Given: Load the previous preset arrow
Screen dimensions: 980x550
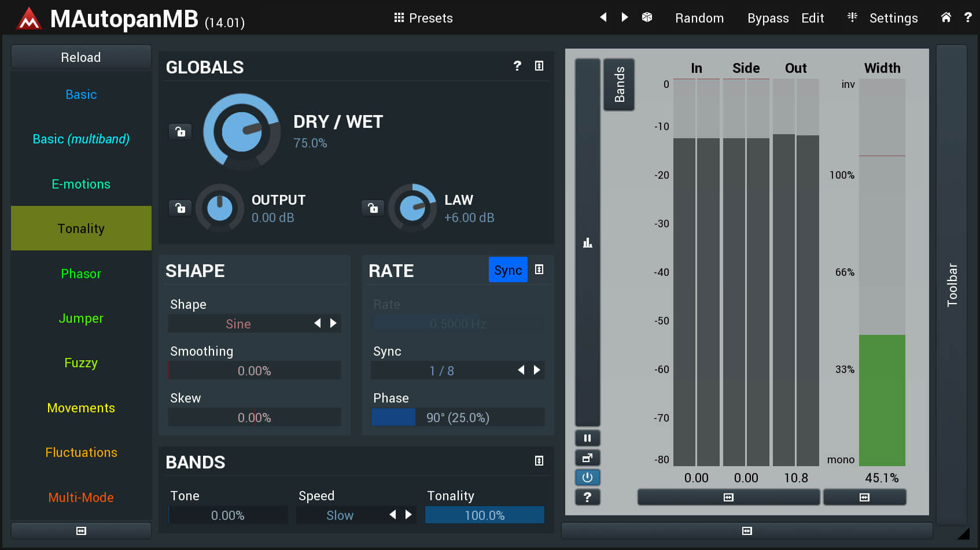Looking at the screenshot, I should pyautogui.click(x=603, y=17).
